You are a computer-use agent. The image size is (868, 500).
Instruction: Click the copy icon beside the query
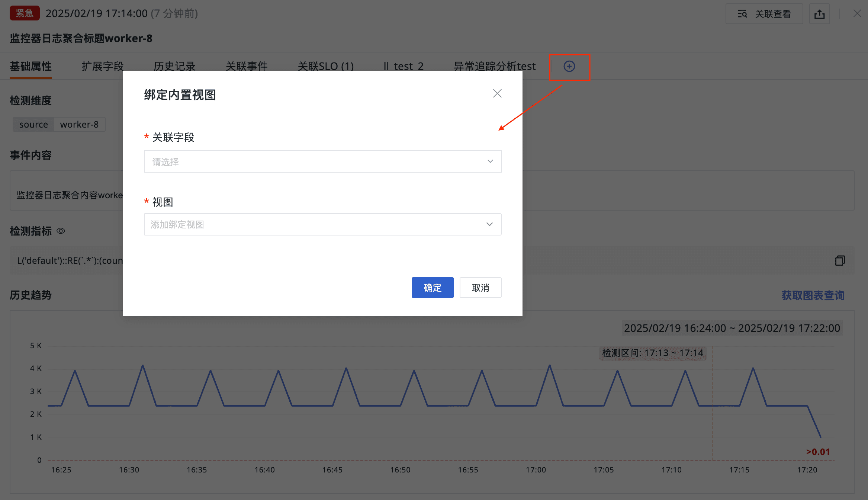pos(840,260)
